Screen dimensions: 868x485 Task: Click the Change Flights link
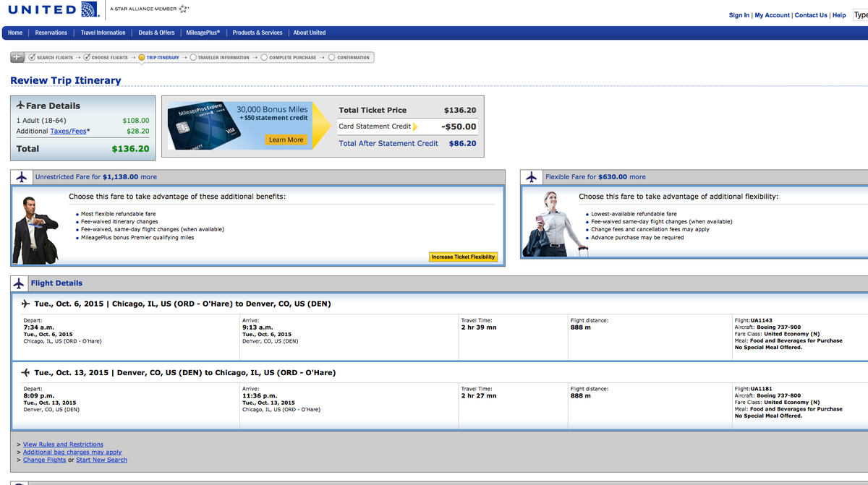[x=44, y=460]
